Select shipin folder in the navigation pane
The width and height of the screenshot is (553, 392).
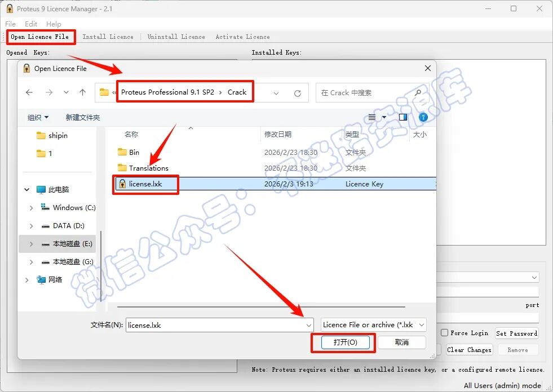click(58, 135)
